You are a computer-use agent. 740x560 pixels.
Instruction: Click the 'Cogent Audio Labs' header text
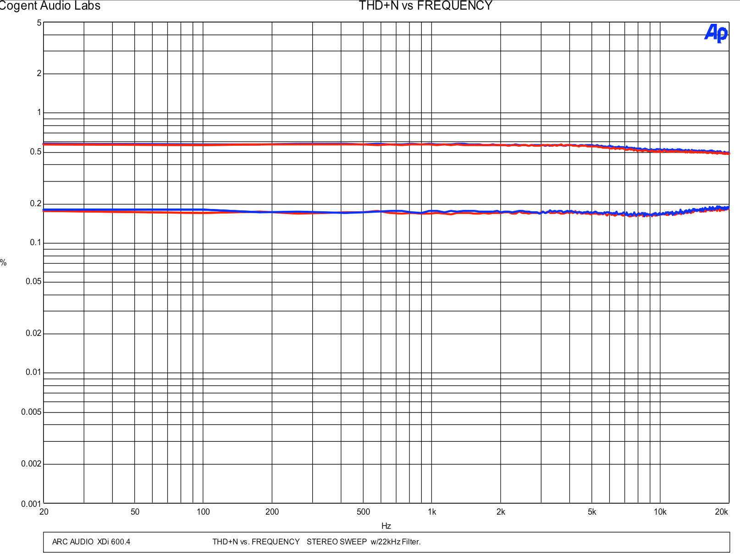50,5
